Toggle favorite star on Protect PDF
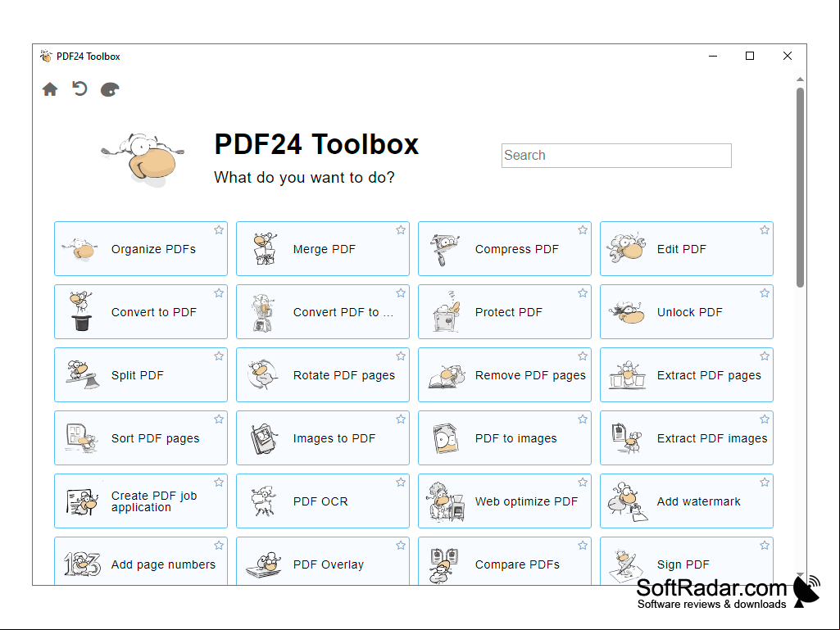 pos(583,293)
